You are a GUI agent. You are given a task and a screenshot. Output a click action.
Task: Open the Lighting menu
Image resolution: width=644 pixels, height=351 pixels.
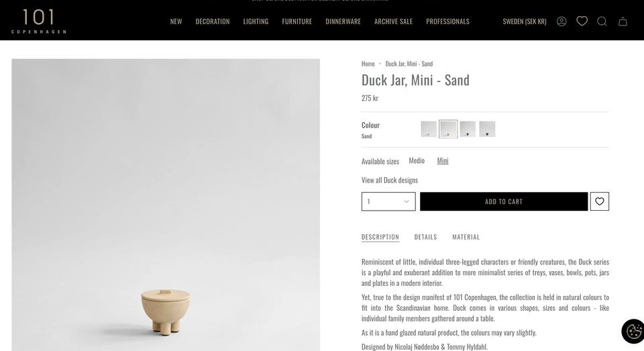coord(256,21)
